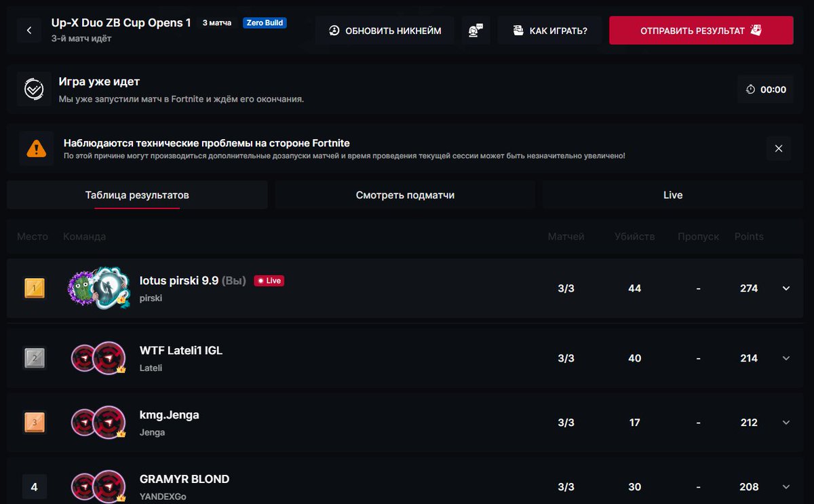Screen dimensions: 814x504
Task: Click the kills value 40
Action: point(634,358)
